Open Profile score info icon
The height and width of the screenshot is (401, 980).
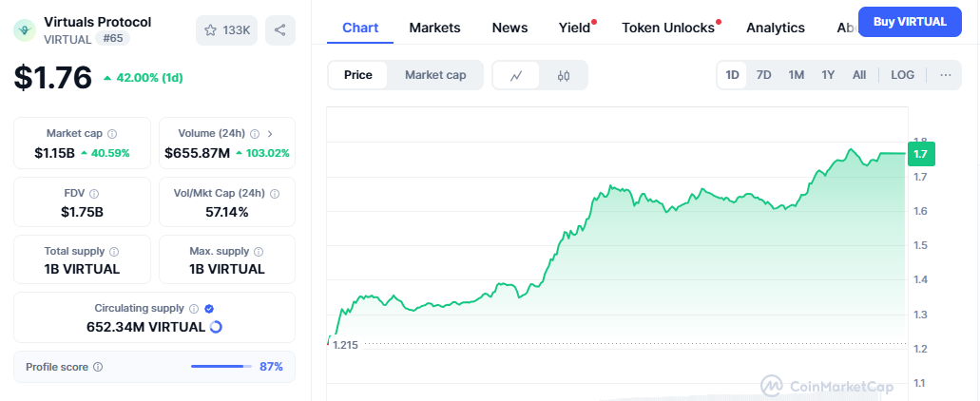(98, 368)
